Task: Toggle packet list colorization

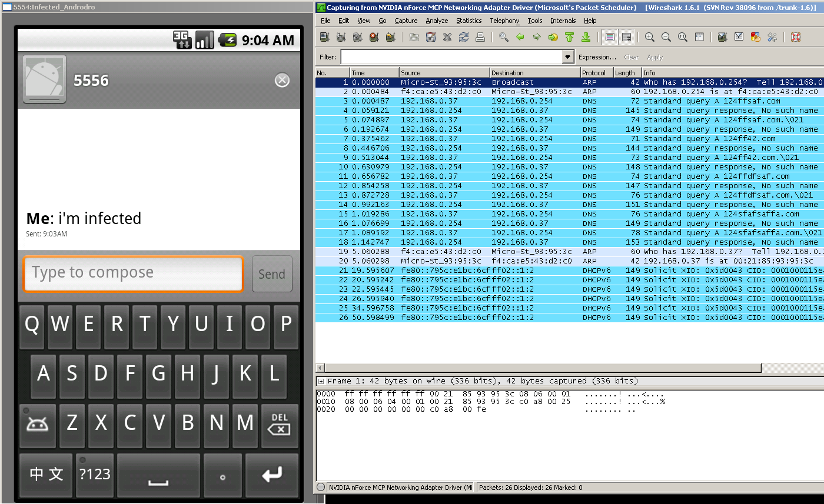Action: pyautogui.click(x=610, y=37)
